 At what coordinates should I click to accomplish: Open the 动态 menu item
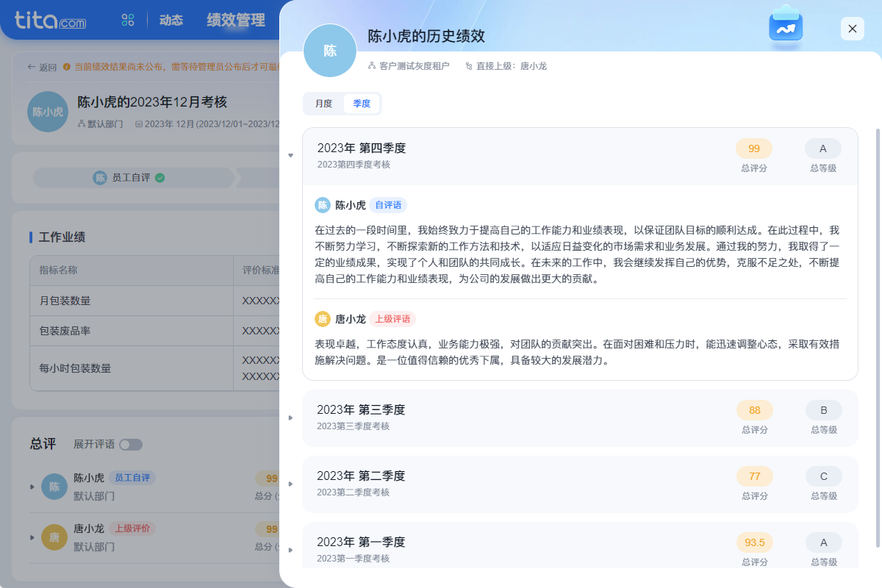point(171,20)
